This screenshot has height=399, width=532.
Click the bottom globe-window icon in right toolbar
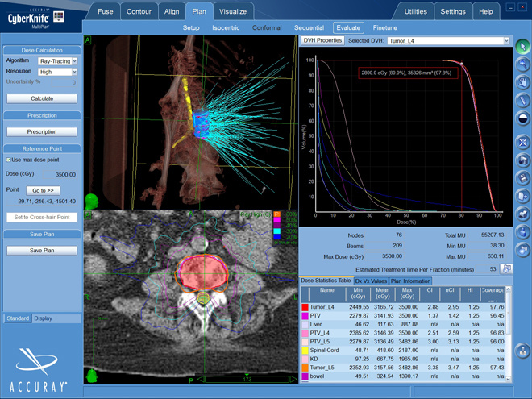tap(523, 250)
